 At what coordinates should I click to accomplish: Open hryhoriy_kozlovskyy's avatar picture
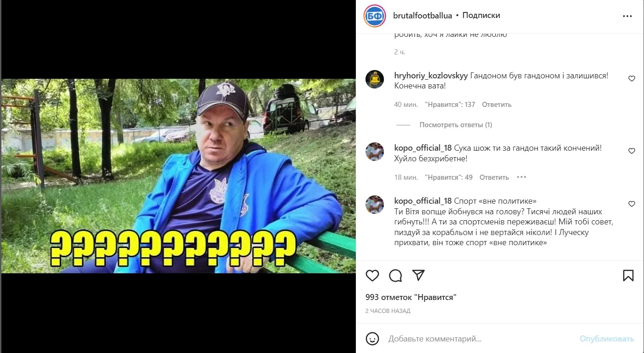click(375, 79)
